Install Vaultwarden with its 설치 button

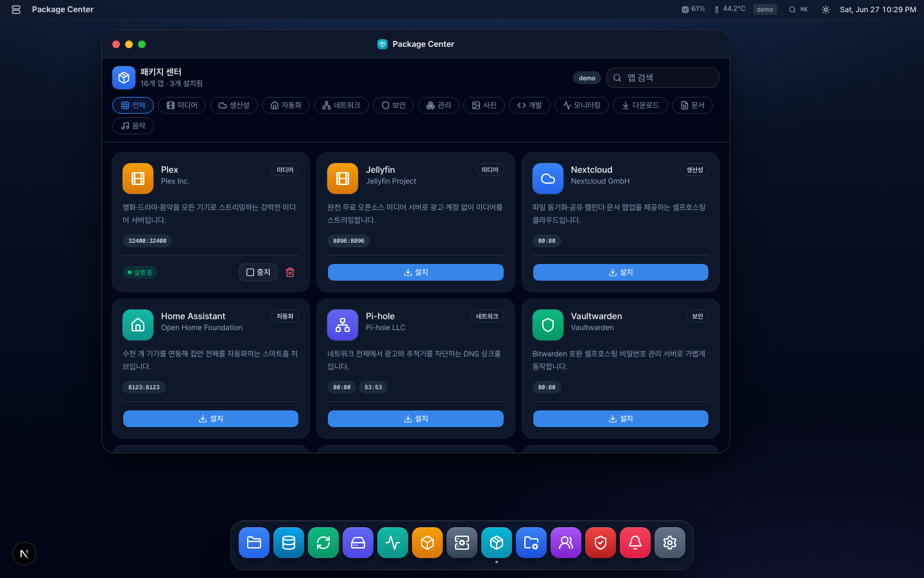click(620, 419)
